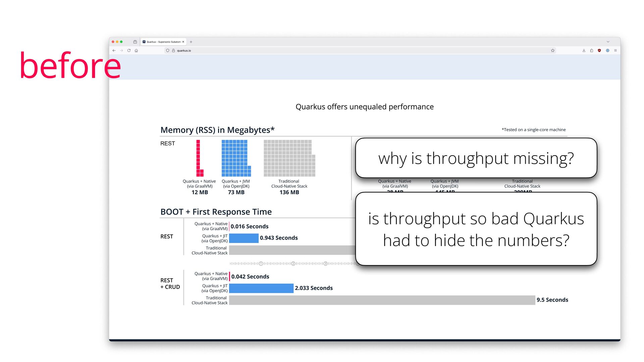
Task: Click the tracking protection shield icon
Action: (168, 51)
